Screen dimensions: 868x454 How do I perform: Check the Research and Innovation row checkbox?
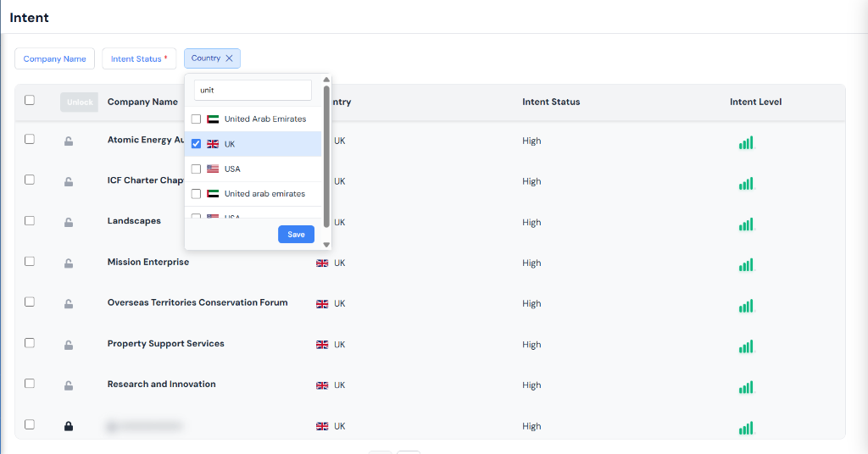tap(30, 384)
